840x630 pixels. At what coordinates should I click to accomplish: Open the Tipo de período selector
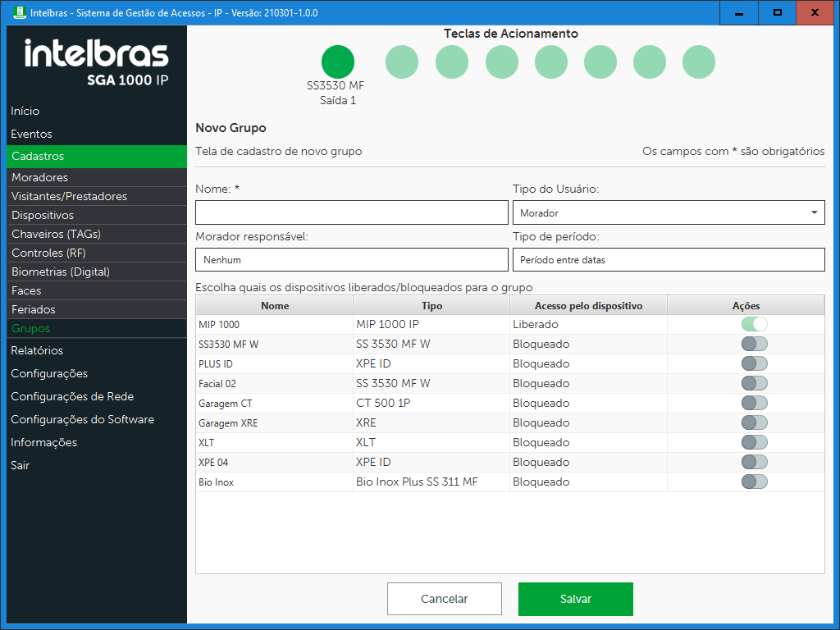pos(668,260)
